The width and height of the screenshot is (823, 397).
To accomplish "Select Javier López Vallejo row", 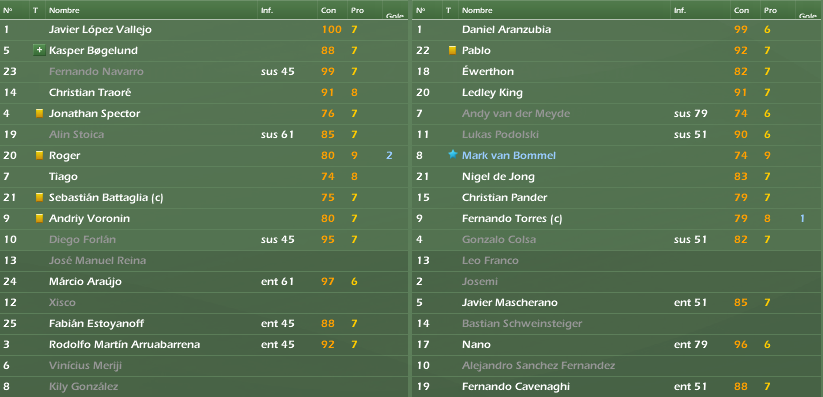I will click(x=204, y=30).
